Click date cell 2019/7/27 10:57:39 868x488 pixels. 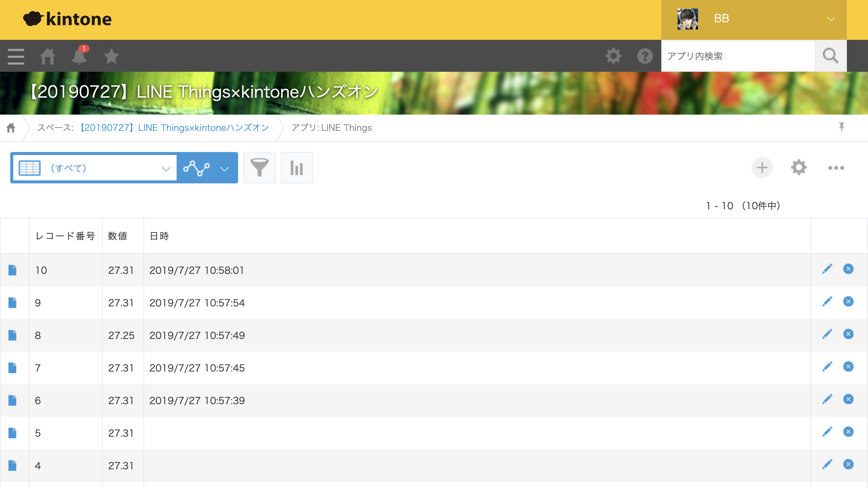pos(197,400)
